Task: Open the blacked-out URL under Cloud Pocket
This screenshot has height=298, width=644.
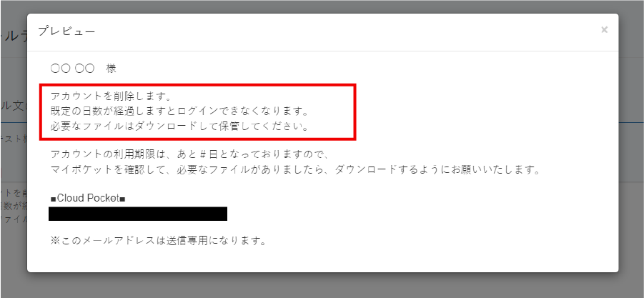Action: 137,214
